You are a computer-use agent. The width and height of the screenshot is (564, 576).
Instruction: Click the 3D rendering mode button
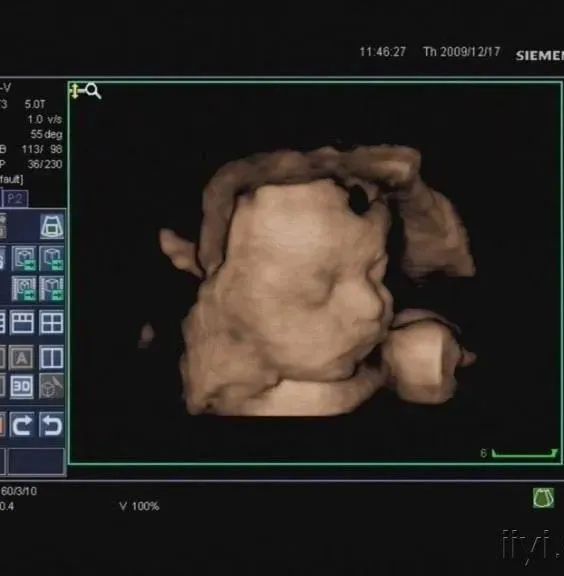[x=22, y=386]
